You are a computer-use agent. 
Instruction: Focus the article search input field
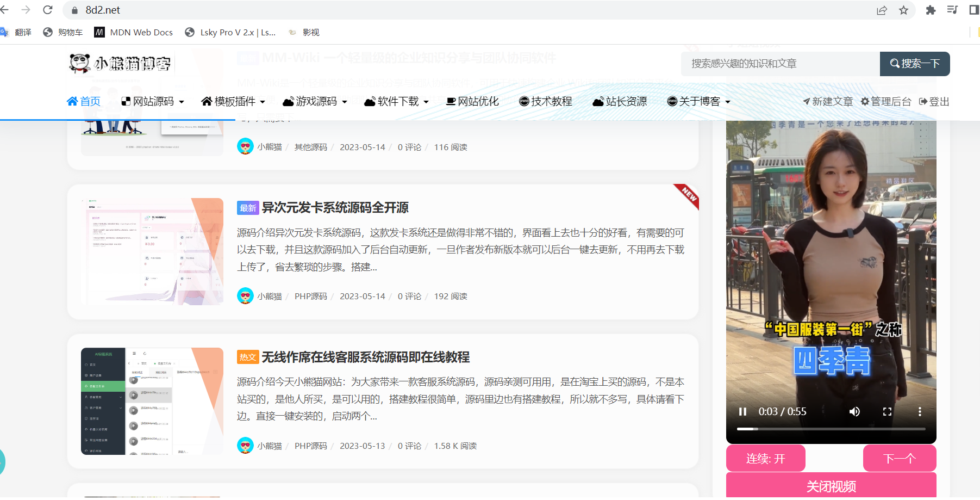point(780,64)
